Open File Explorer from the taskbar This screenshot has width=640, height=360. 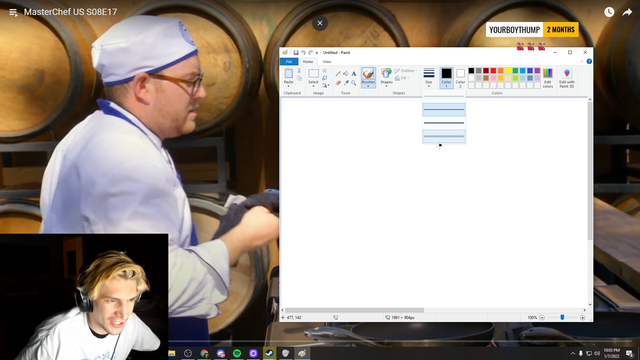click(x=172, y=353)
